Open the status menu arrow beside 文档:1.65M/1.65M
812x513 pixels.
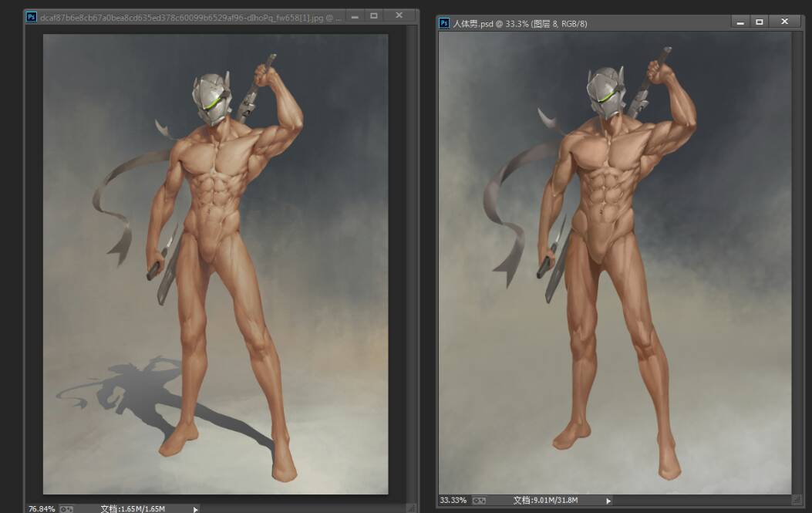(195, 509)
